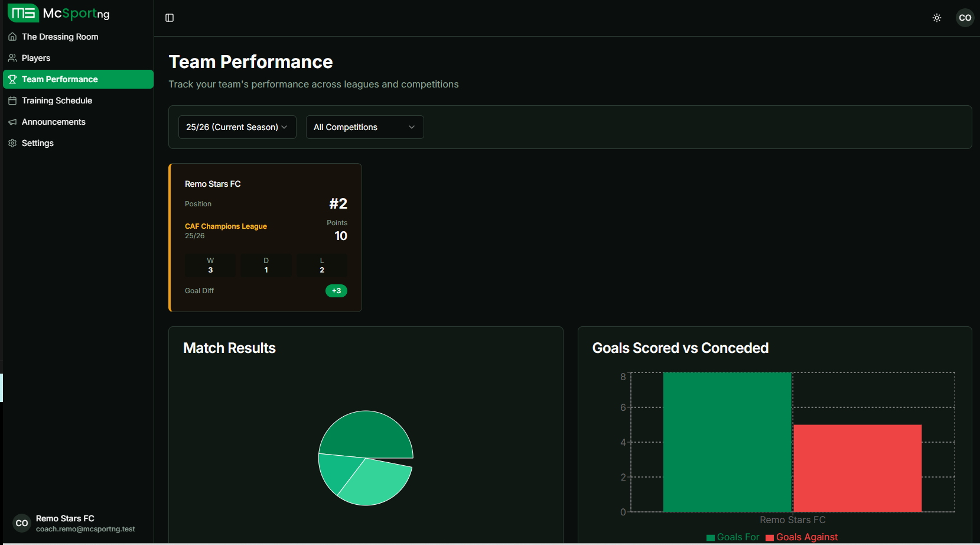
Task: Select Training Schedule in the sidebar
Action: click(x=56, y=100)
